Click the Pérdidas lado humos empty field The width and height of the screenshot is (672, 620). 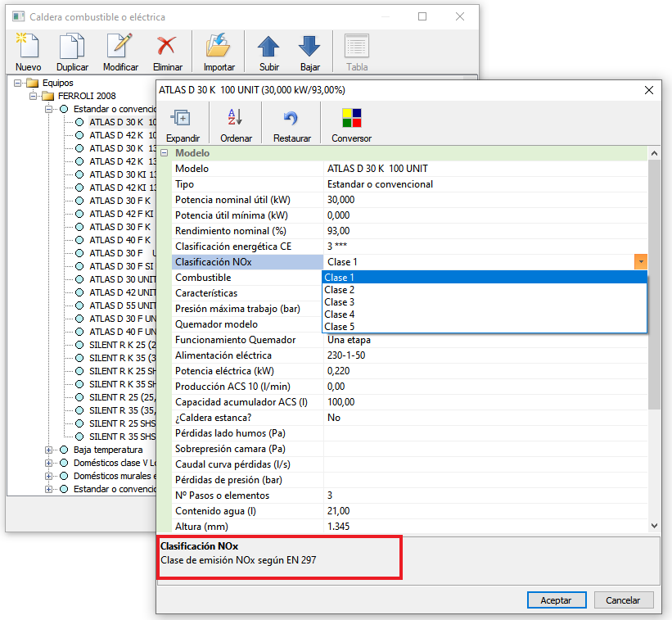[x=485, y=433]
